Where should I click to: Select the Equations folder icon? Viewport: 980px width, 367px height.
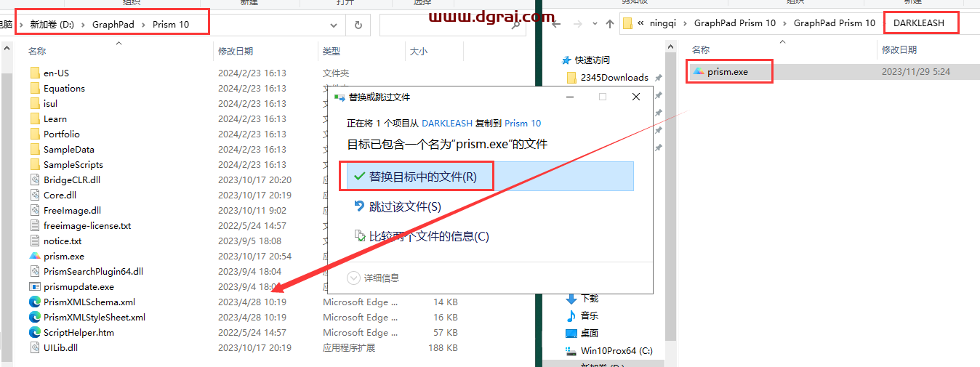point(35,88)
